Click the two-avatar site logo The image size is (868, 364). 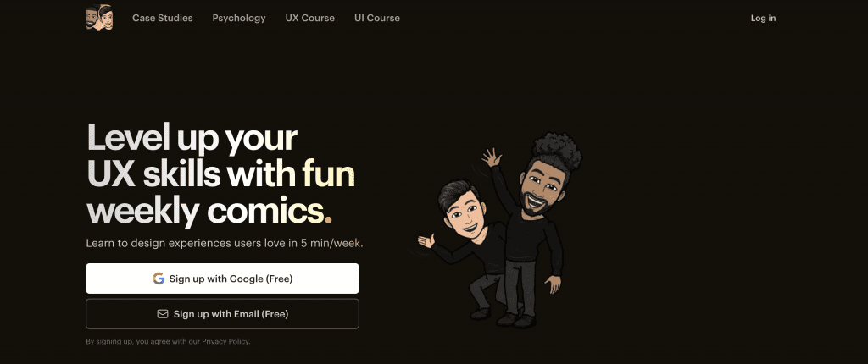click(100, 18)
